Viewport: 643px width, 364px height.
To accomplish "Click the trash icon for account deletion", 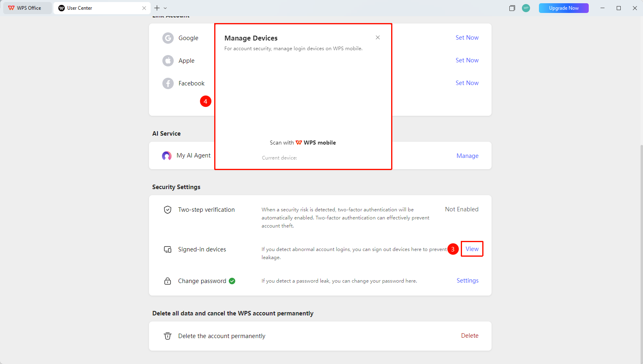I will (x=168, y=336).
